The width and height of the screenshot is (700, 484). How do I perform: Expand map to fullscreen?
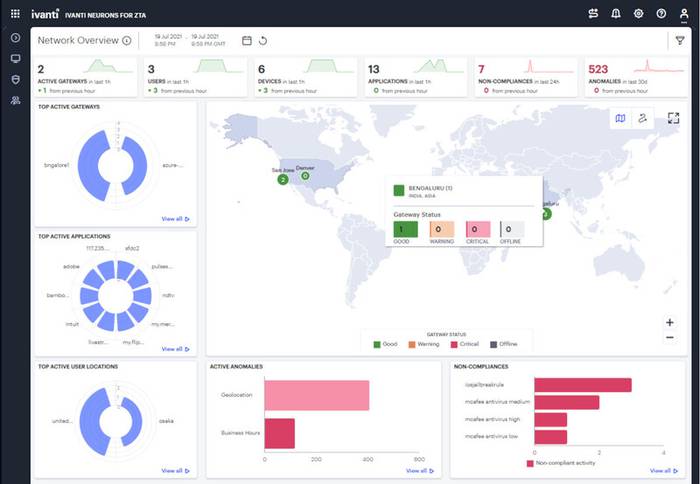(673, 118)
